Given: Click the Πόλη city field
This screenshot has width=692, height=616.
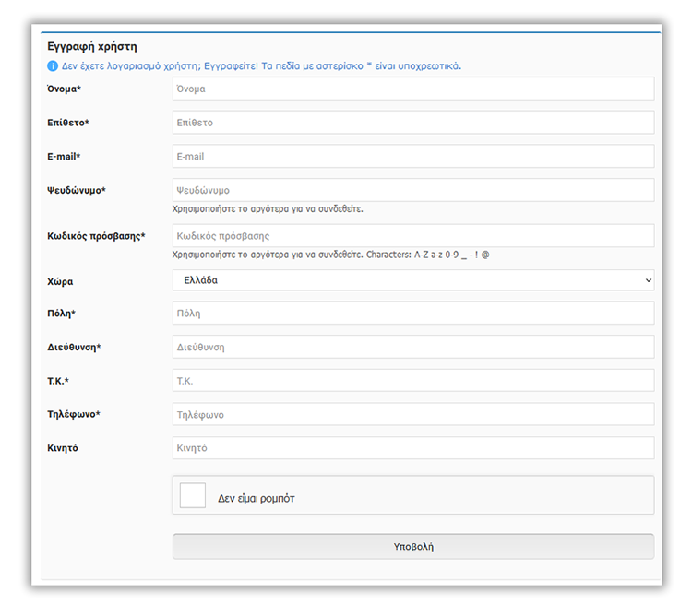Looking at the screenshot, I should [412, 314].
